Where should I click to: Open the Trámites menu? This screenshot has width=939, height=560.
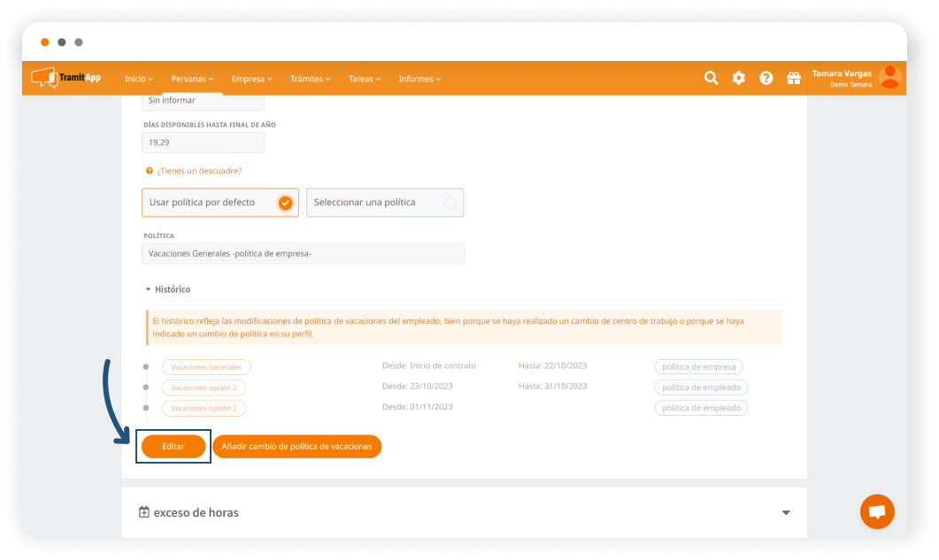tap(310, 79)
